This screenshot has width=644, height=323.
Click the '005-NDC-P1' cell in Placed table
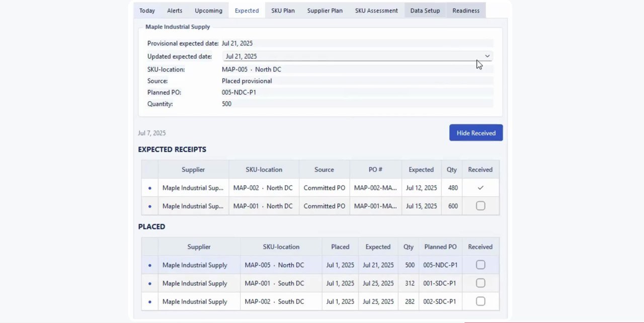(440, 265)
